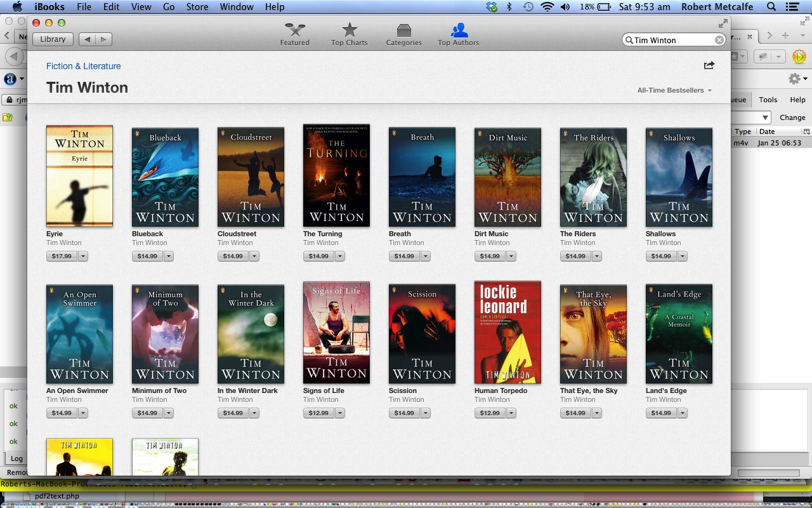Click the Log tab in background window

(x=16, y=458)
